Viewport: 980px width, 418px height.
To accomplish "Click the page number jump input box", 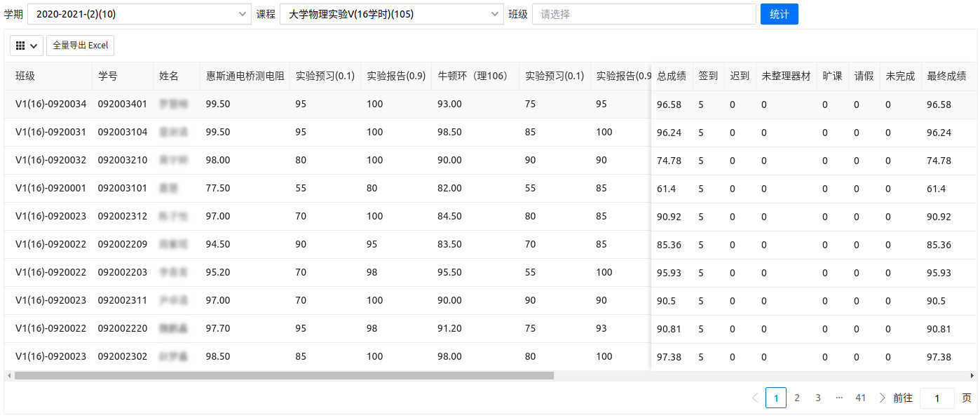I will 937,398.
